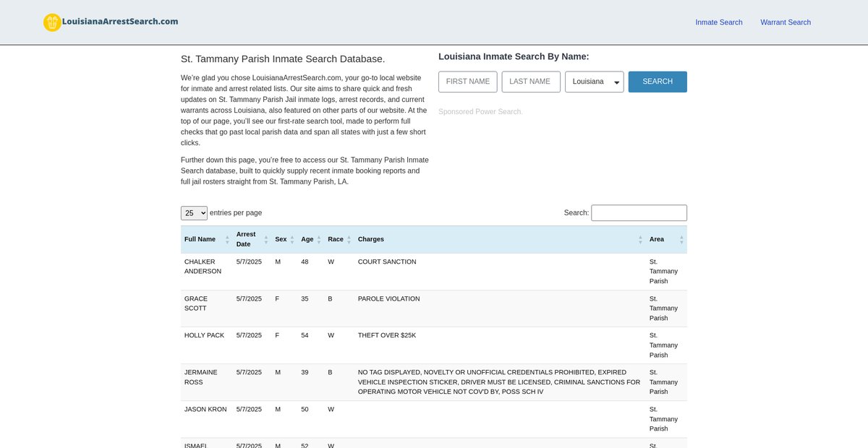Focus the FIRST NAME input field
The height and width of the screenshot is (448, 868).
click(467, 82)
